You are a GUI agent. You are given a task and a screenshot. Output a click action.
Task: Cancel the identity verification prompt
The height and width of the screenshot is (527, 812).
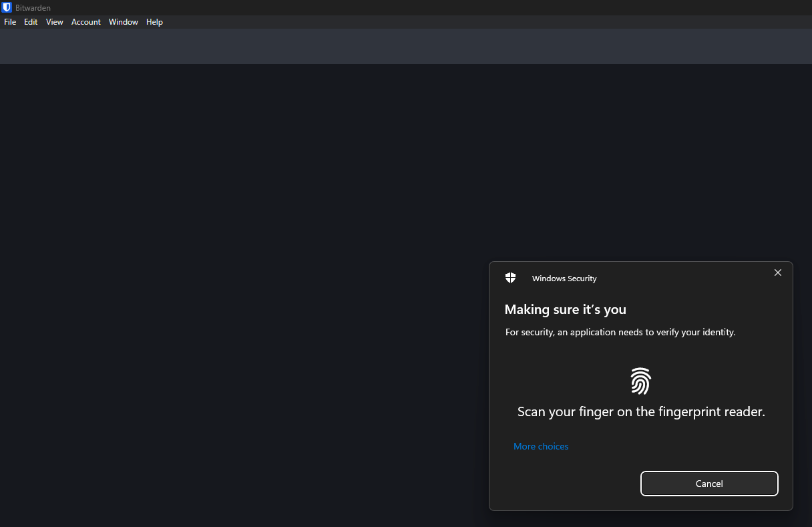pos(709,484)
